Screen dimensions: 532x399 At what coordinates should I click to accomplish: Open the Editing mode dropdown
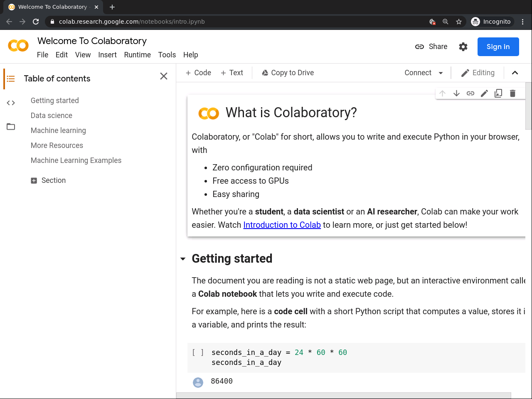coord(478,73)
